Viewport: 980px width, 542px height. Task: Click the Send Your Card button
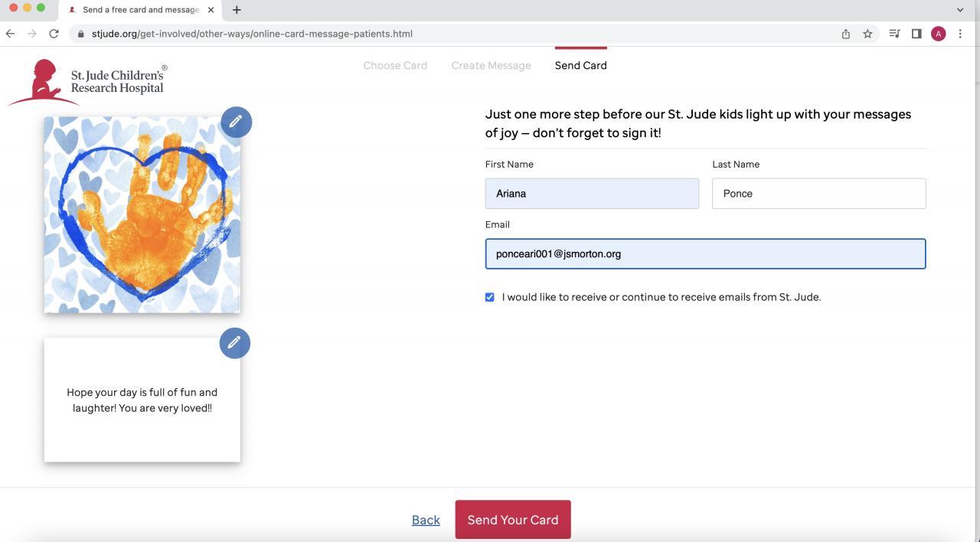pyautogui.click(x=513, y=520)
